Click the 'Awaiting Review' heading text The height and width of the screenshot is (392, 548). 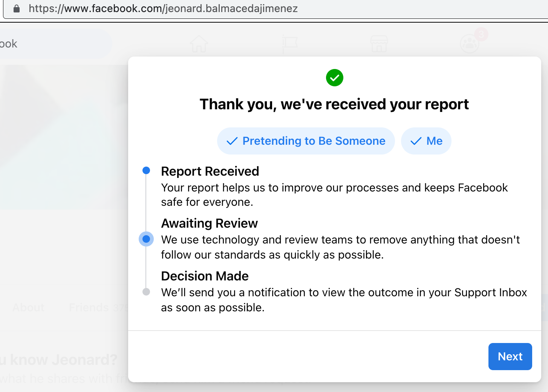(x=209, y=224)
